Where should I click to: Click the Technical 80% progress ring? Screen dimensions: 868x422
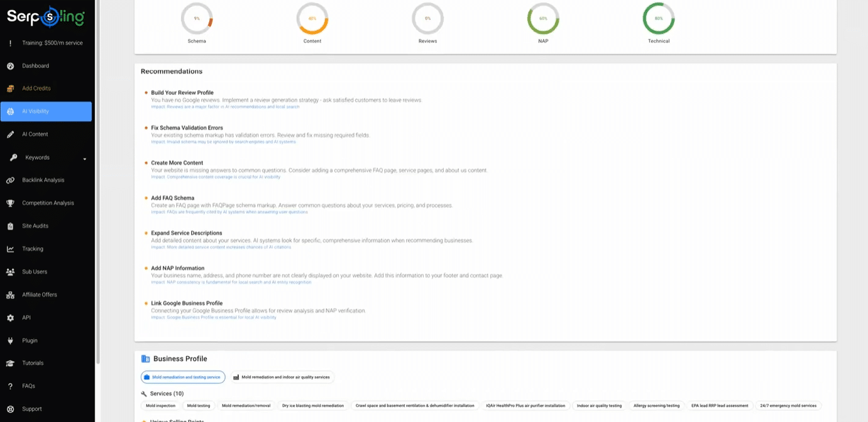pyautogui.click(x=659, y=19)
